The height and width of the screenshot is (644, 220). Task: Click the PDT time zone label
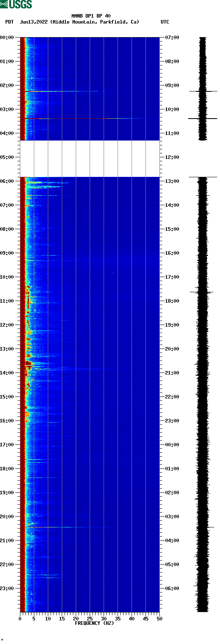tap(9, 22)
